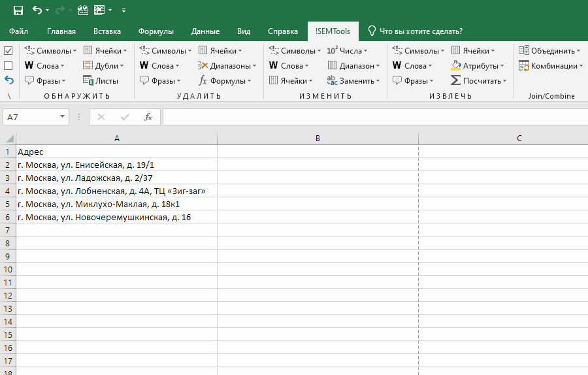588x375 pixels.
Task: Open the Файл menu tab
Action: click(x=19, y=31)
